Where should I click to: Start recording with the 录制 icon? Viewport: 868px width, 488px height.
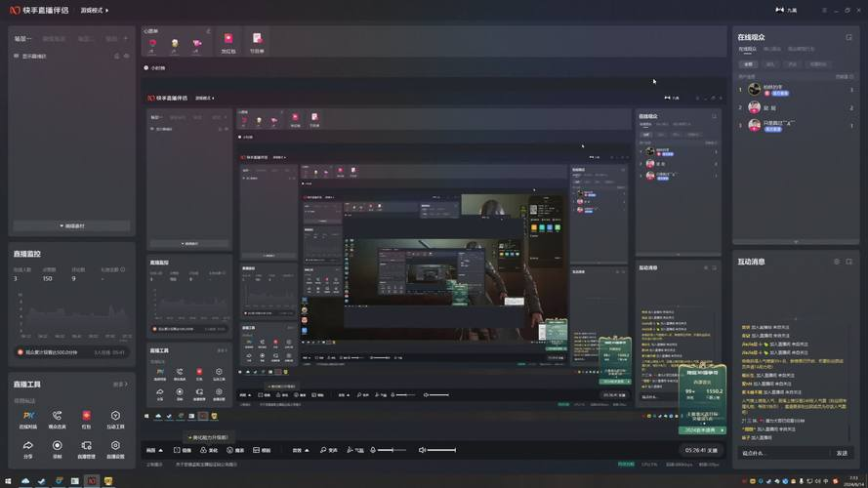57,448
